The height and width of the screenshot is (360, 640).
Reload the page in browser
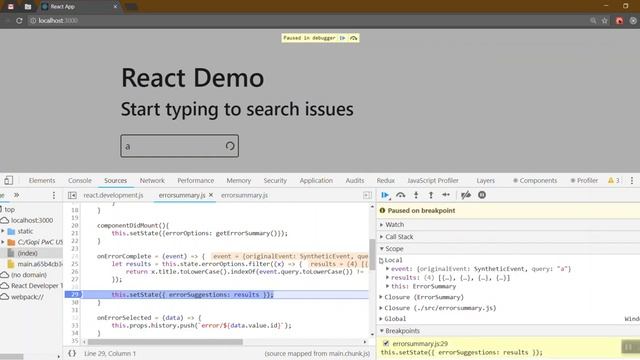[19, 20]
